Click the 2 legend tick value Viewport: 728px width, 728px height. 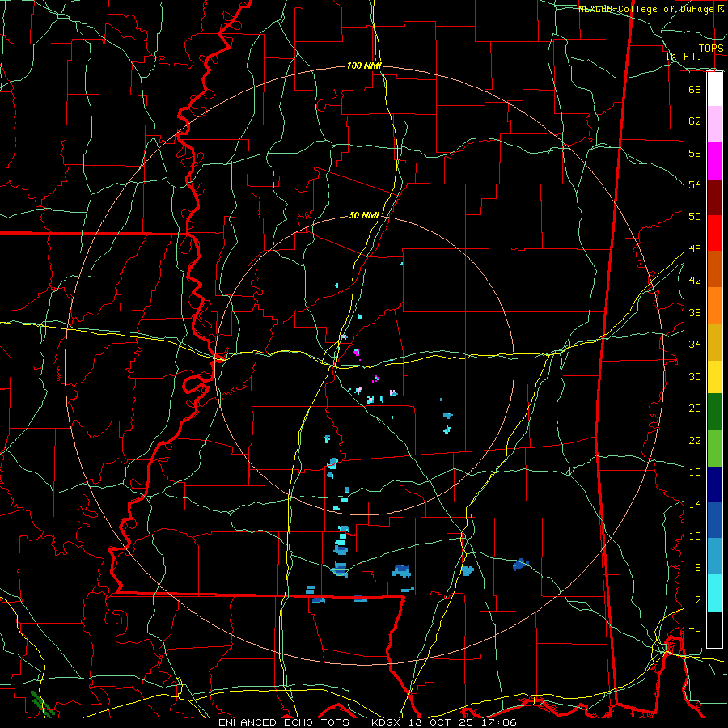point(697,600)
